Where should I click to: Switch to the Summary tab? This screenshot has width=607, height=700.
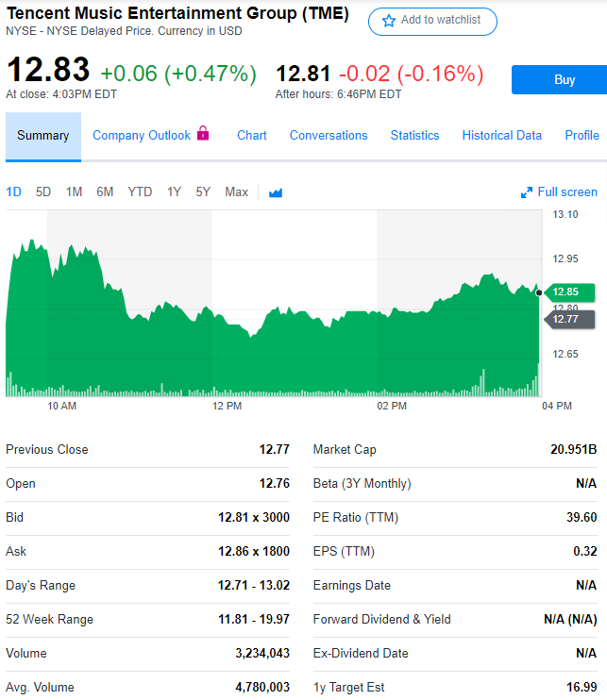pos(42,136)
